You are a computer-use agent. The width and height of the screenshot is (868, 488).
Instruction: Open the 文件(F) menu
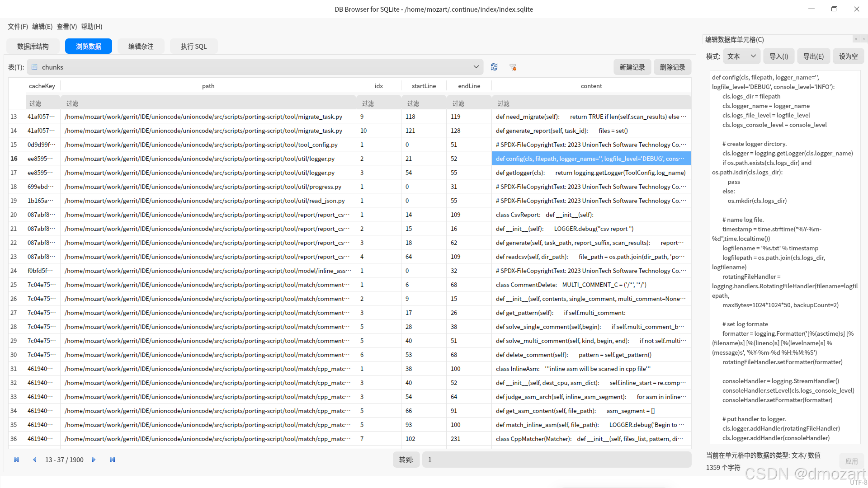pos(18,27)
